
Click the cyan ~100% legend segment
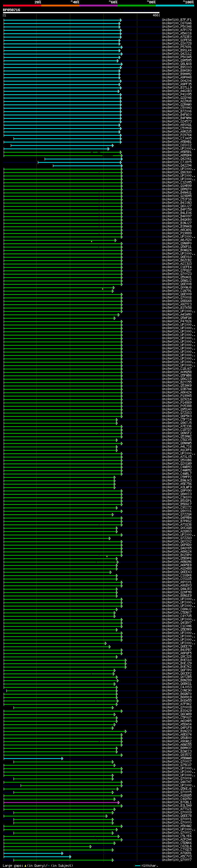pos(175,6)
